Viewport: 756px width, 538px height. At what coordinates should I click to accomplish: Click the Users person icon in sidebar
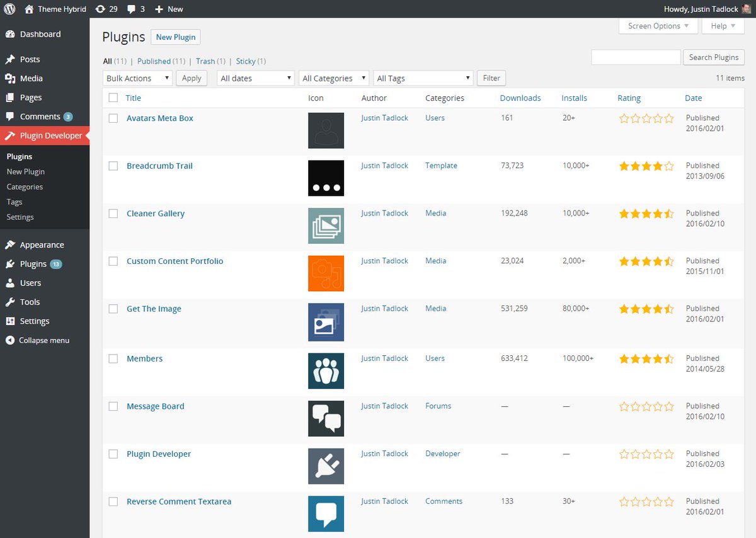point(10,283)
